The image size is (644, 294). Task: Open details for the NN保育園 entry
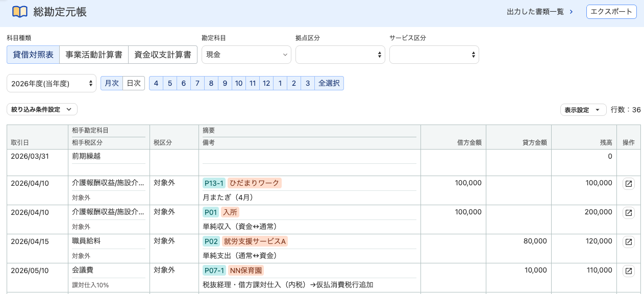pyautogui.click(x=629, y=271)
